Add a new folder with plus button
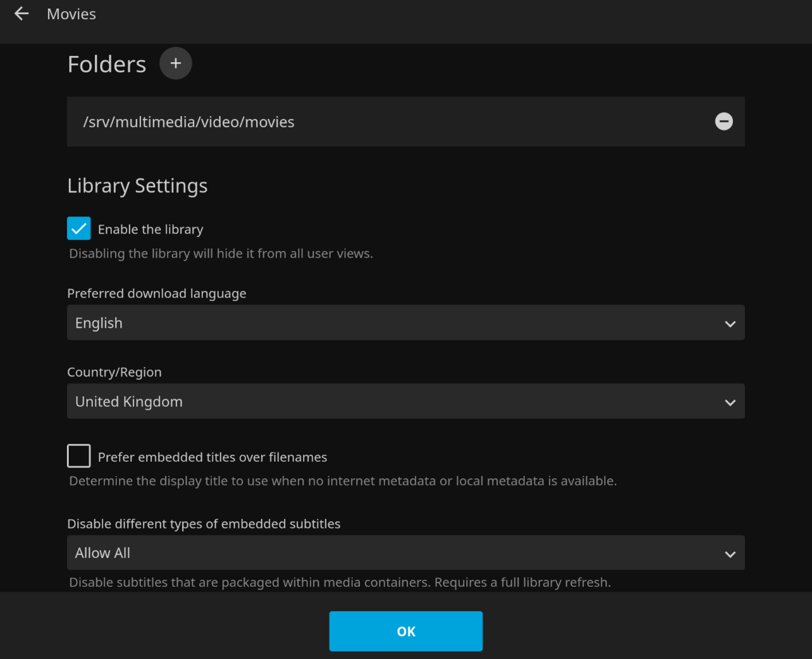This screenshot has width=812, height=659. click(175, 64)
